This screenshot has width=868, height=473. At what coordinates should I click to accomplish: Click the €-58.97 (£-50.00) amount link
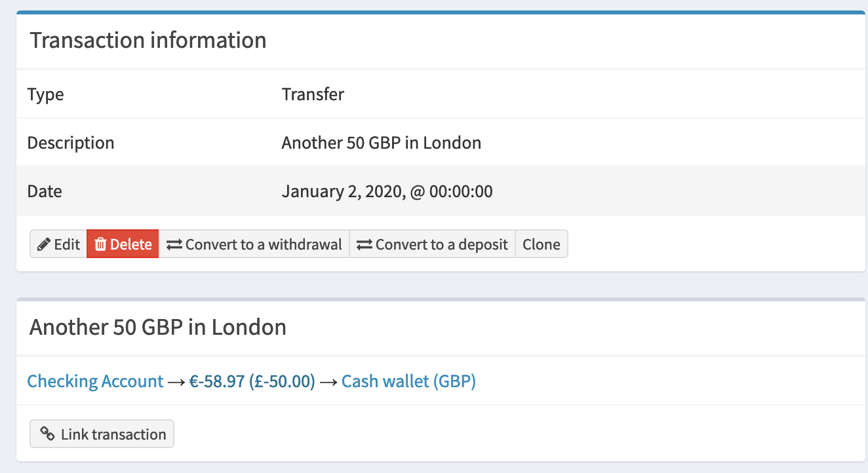pyautogui.click(x=252, y=381)
